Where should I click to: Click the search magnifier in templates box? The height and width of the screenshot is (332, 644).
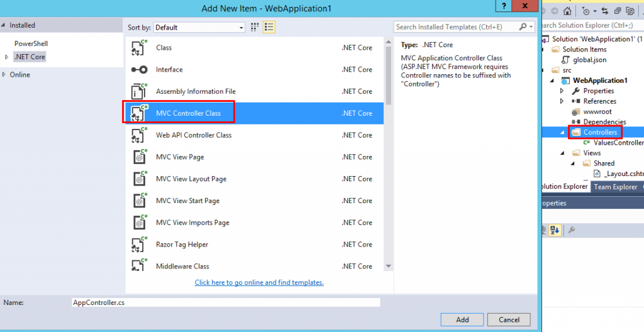point(523,26)
